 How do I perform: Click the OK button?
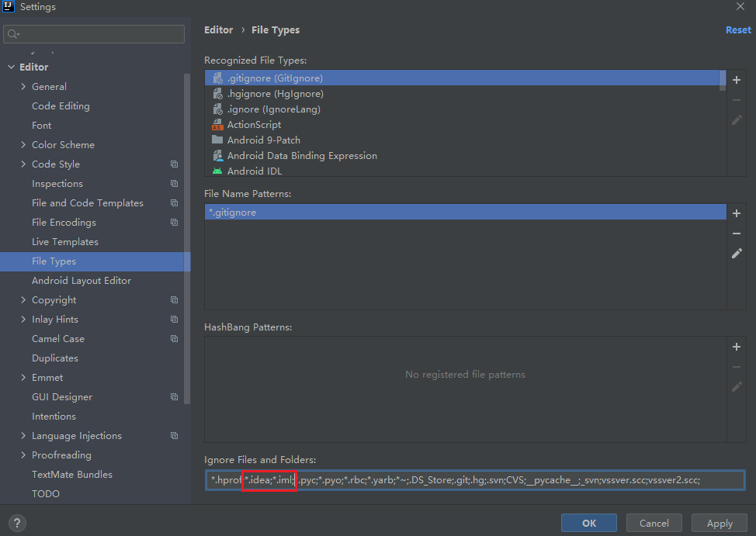click(588, 523)
